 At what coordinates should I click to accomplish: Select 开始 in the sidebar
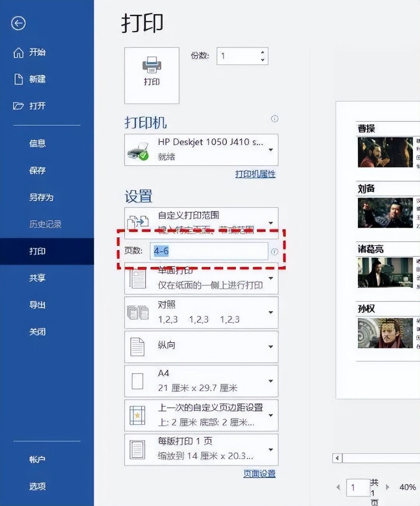(x=37, y=52)
